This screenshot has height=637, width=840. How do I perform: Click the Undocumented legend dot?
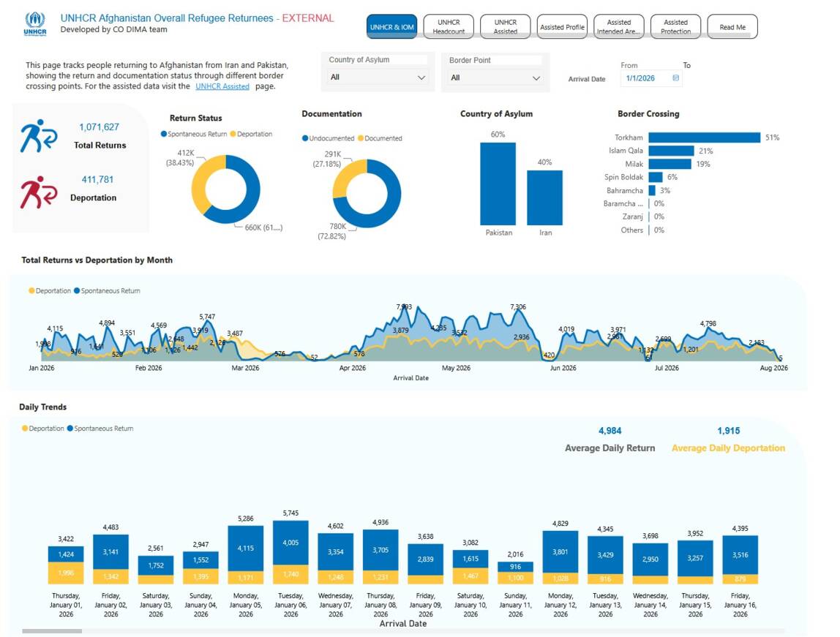click(x=305, y=138)
